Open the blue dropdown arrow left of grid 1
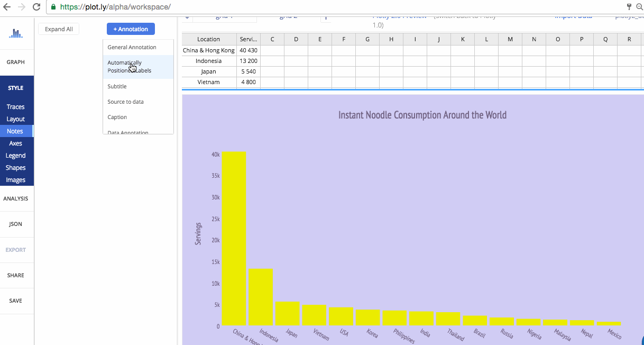 (x=188, y=16)
